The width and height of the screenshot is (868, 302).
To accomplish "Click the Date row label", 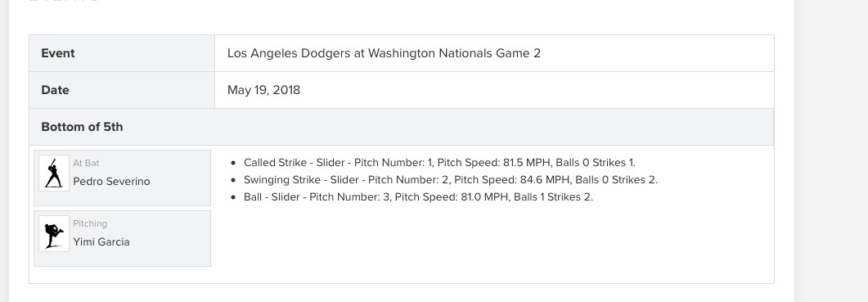I will coord(55,90).
